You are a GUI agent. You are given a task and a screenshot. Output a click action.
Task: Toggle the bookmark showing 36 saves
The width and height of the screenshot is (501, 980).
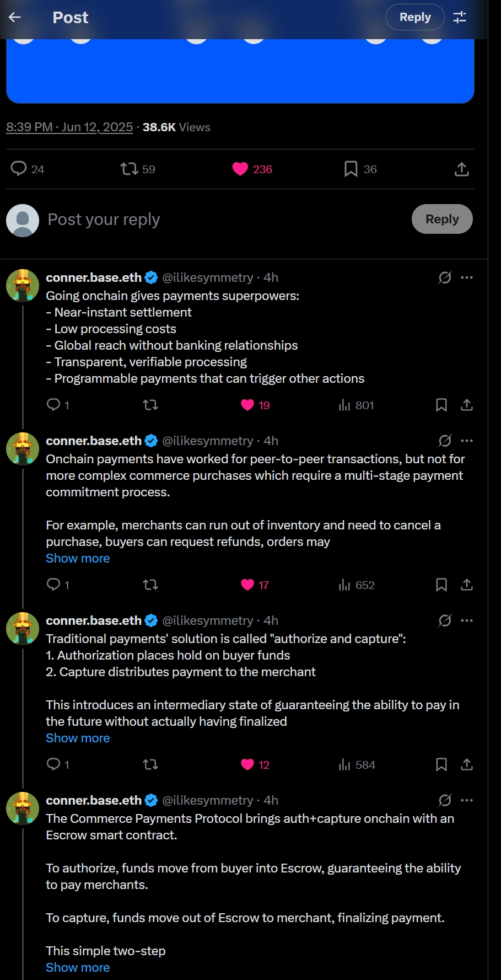(x=351, y=169)
